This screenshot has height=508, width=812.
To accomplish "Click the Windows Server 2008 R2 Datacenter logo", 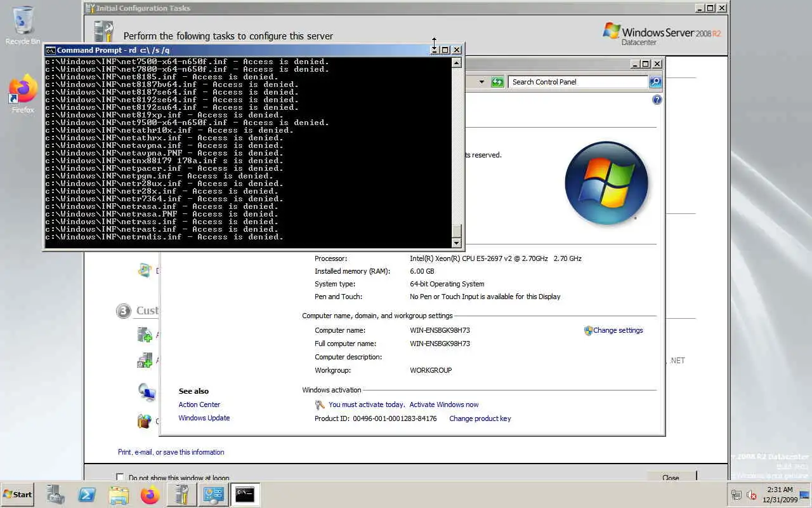I will tap(662, 33).
